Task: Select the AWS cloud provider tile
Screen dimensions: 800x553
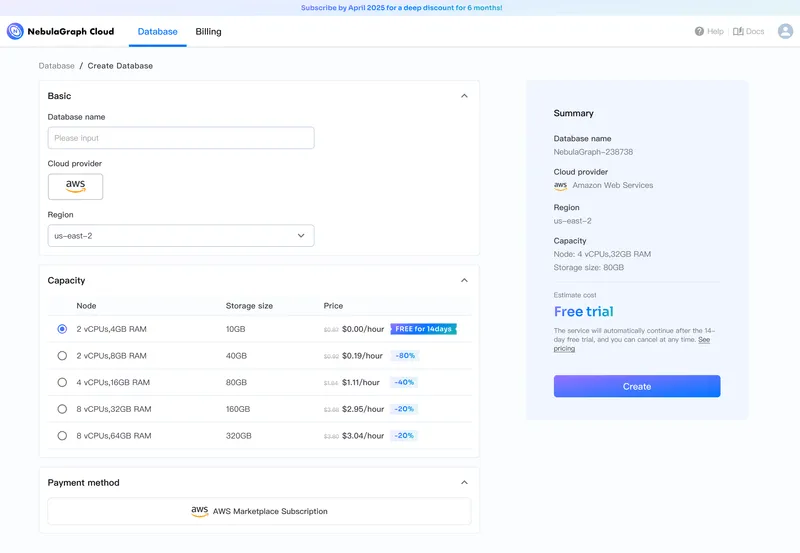Action: (75, 186)
